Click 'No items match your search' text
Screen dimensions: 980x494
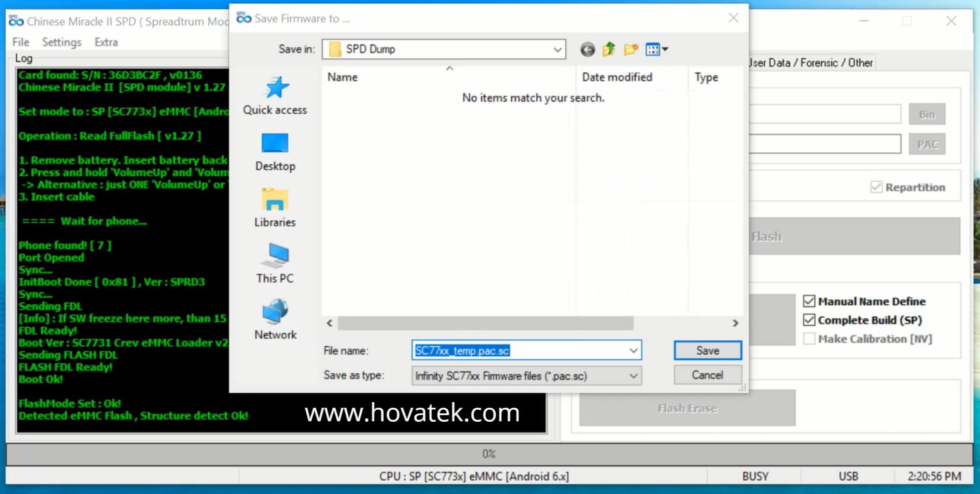pos(533,98)
